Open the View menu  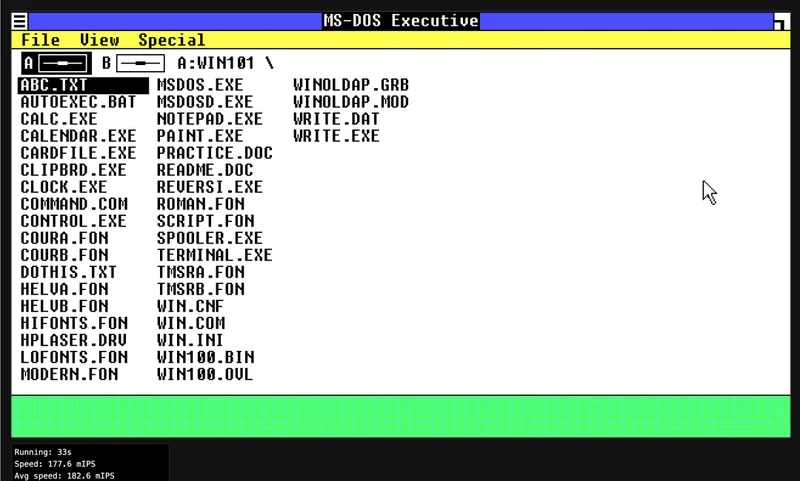(x=99, y=40)
